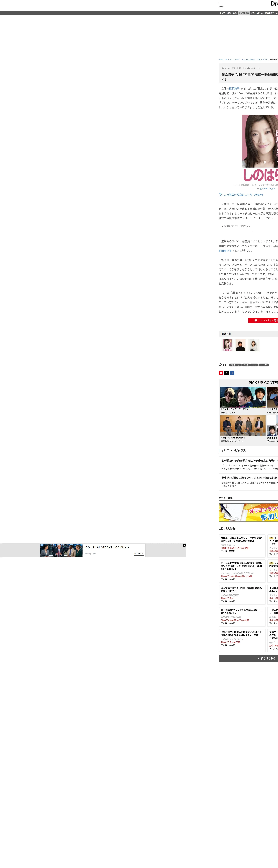The image size is (278, 868).
Task: Click red comment bubble share icon
Action: (221, 373)
